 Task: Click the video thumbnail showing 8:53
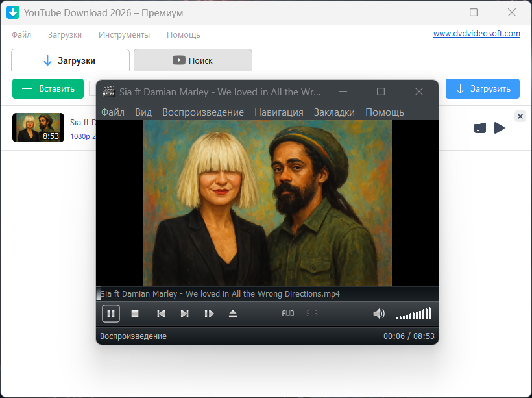(x=38, y=128)
